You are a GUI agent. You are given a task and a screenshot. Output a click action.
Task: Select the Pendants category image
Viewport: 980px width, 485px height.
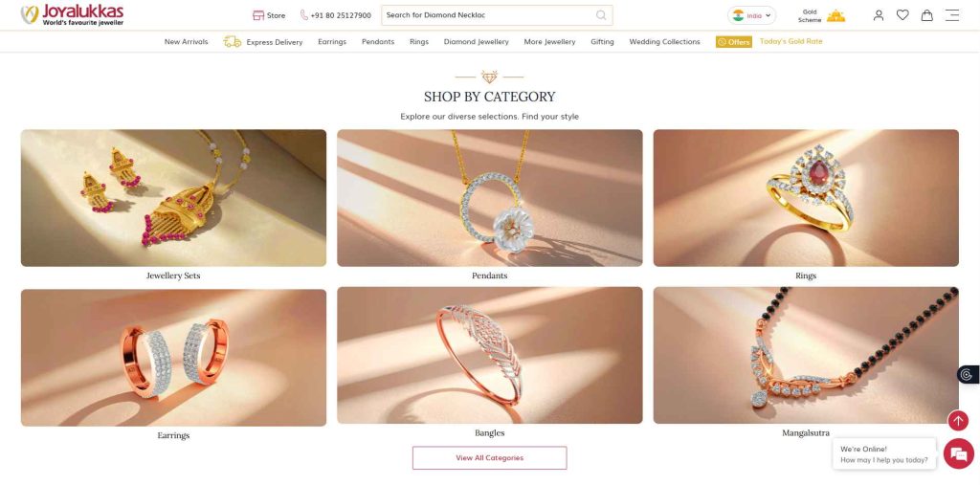coord(489,198)
